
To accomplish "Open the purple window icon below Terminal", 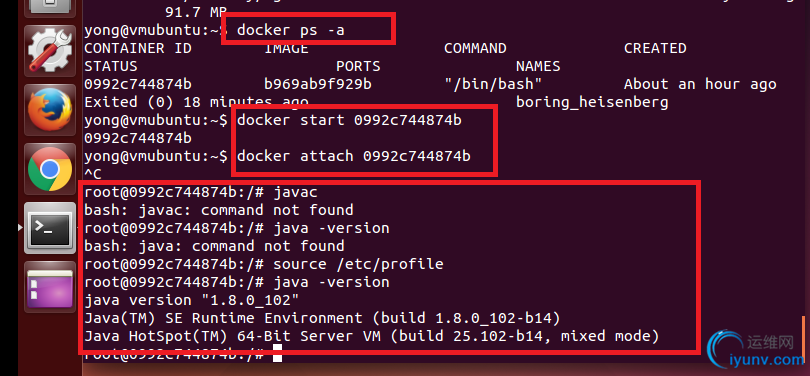I will click(50, 287).
